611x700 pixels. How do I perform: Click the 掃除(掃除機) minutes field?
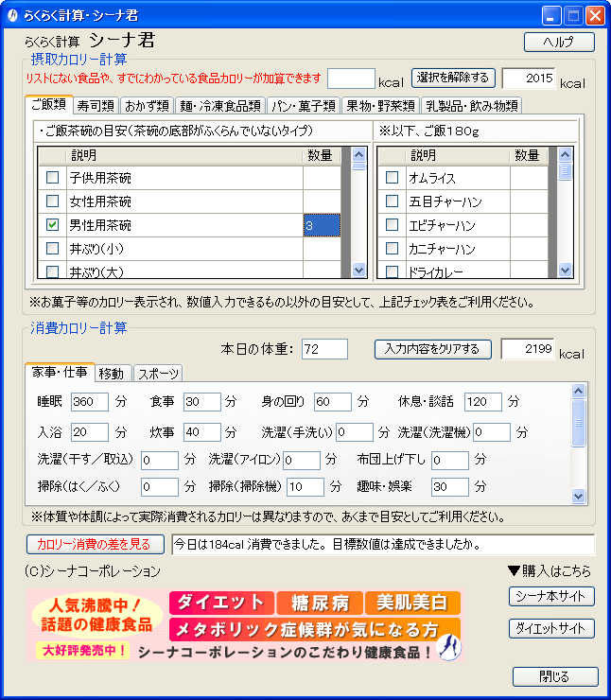[305, 487]
